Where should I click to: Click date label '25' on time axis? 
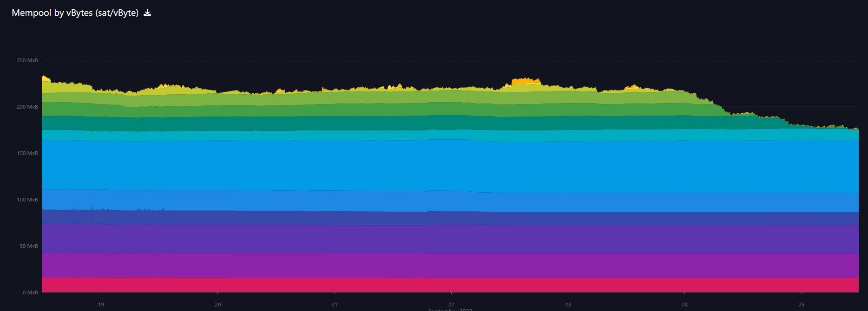pos(801,305)
